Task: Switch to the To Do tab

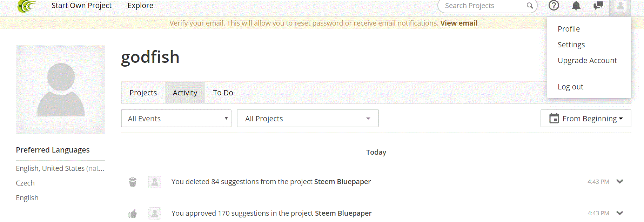Action: click(223, 93)
